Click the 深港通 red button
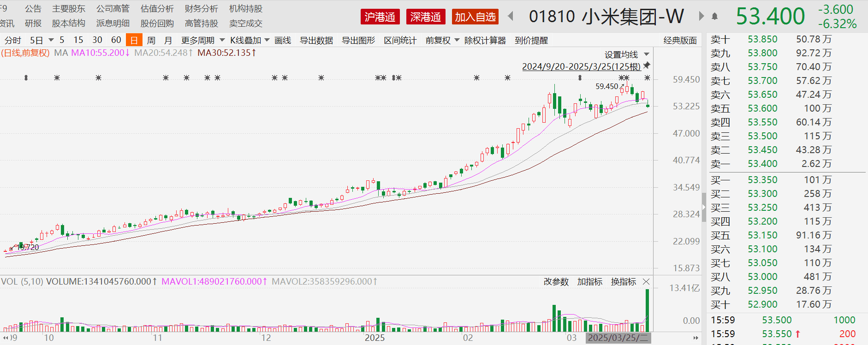Image resolution: width=868 pixels, height=345 pixels. [x=426, y=17]
